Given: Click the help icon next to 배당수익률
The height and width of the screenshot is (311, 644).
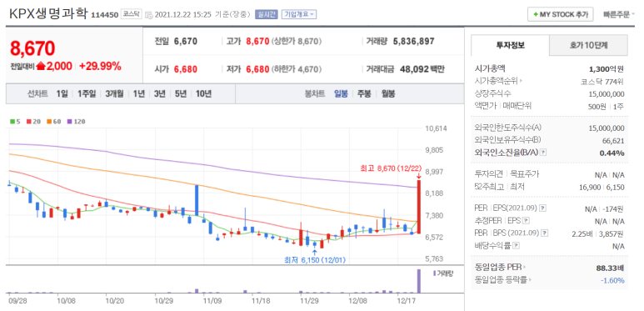Looking at the screenshot, I should (x=516, y=246).
